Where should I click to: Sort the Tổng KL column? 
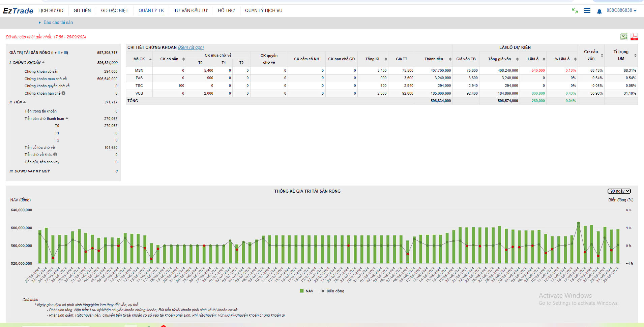coord(386,59)
